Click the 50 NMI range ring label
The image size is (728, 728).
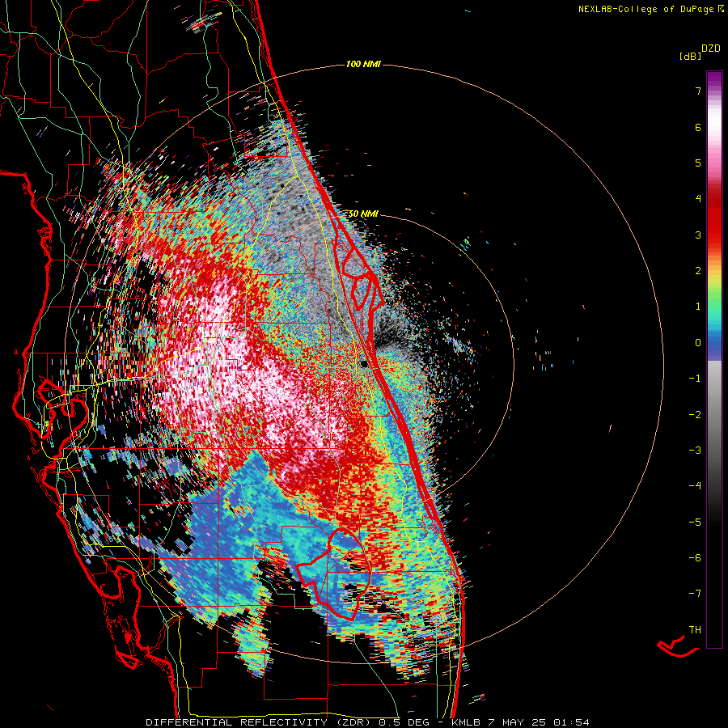coord(363,214)
